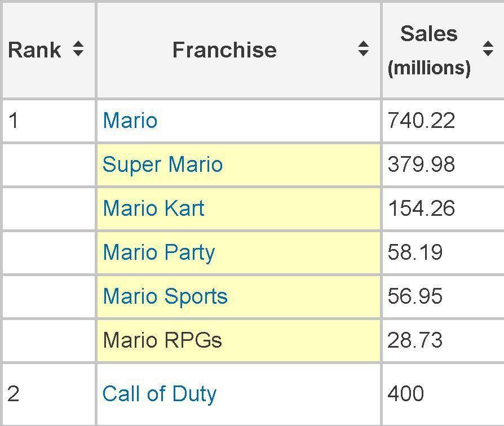
Task: Click the Rank column header text
Action: pyautogui.click(x=35, y=50)
